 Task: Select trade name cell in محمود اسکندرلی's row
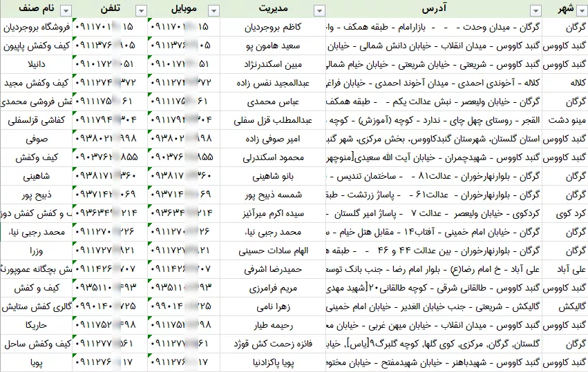36,157
